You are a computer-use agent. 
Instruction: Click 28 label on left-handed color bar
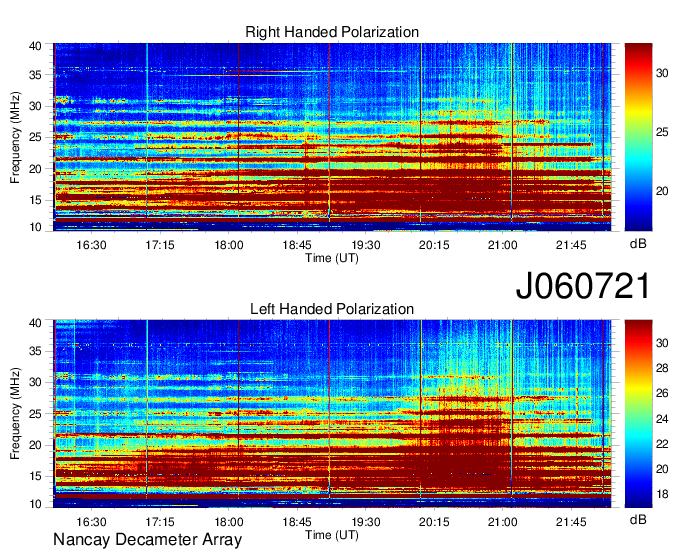click(x=662, y=369)
